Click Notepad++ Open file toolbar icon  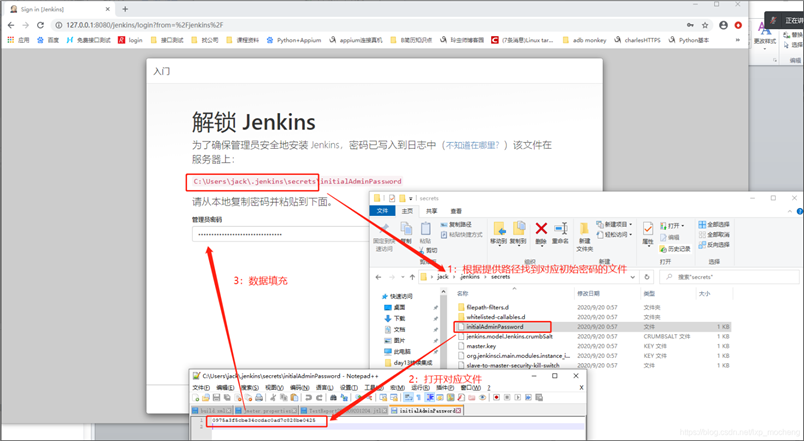click(206, 397)
